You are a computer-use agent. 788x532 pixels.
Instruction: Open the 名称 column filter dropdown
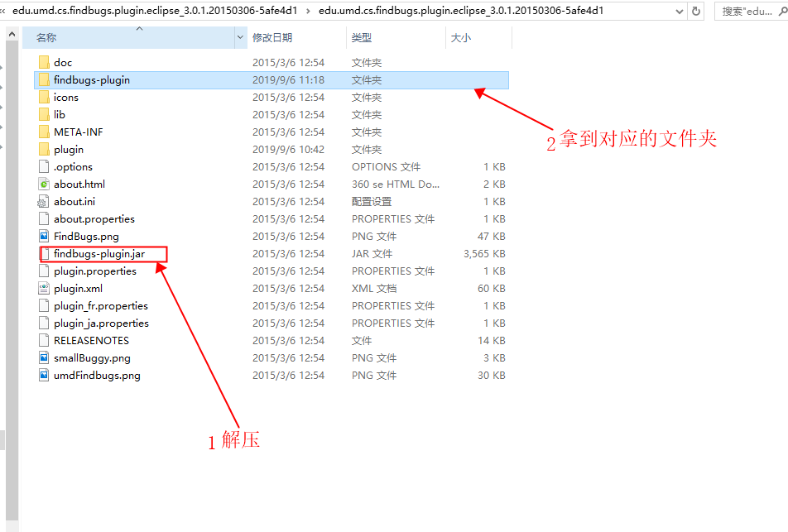[240, 38]
